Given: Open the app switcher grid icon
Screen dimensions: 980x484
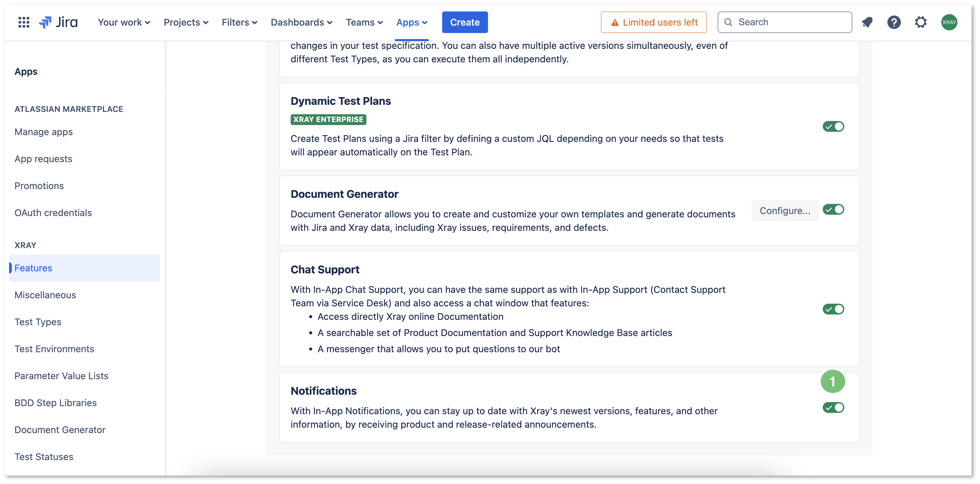Looking at the screenshot, I should (x=24, y=22).
